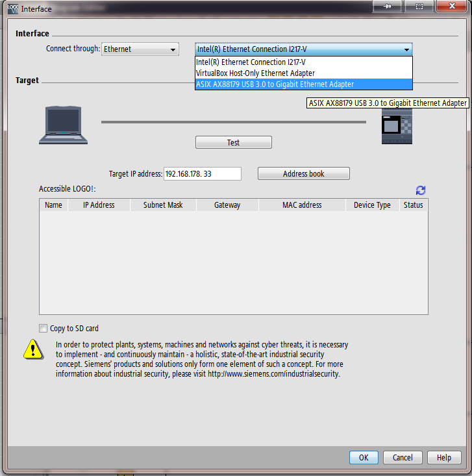Sort by IP Address column header
Image resolution: width=472 pixels, height=476 pixels.
[99, 205]
